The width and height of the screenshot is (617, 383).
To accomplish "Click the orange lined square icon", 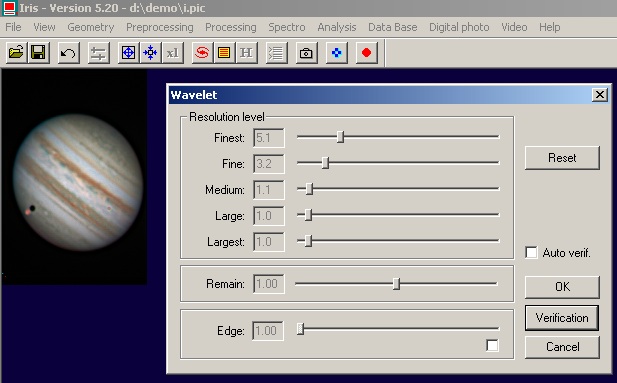I will pyautogui.click(x=224, y=53).
